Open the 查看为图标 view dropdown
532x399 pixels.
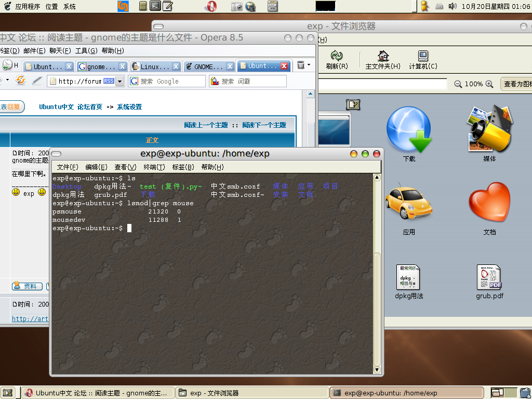[516, 84]
